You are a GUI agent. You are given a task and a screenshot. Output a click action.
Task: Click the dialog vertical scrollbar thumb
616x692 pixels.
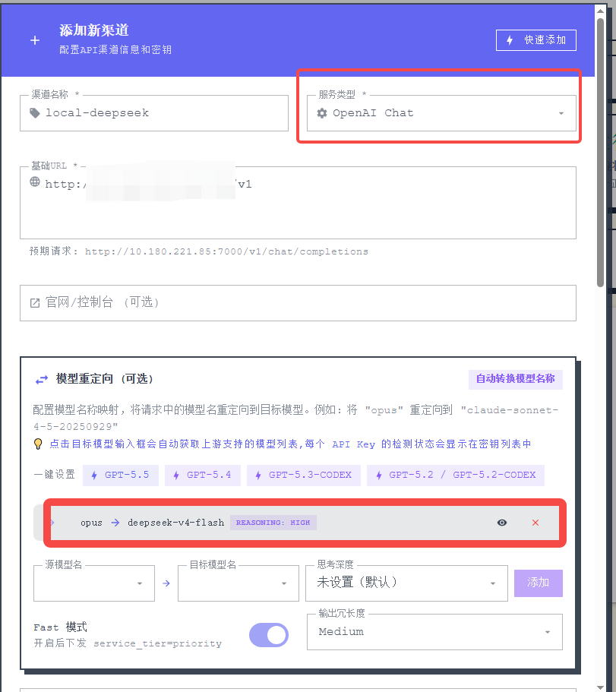[x=600, y=152]
